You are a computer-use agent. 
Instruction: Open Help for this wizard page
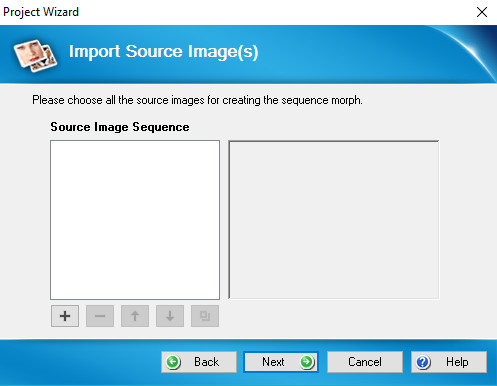449,362
